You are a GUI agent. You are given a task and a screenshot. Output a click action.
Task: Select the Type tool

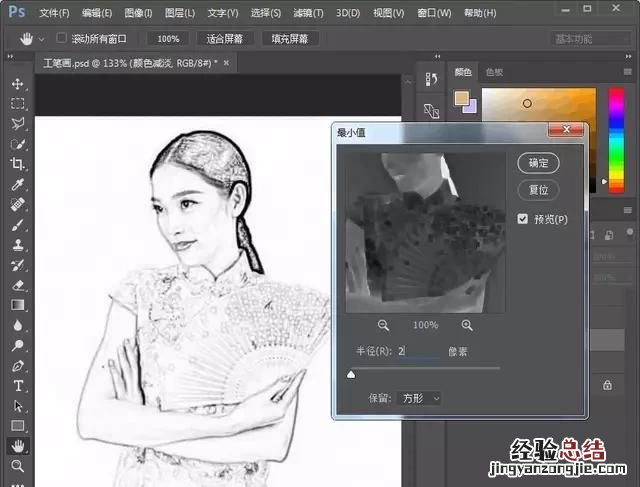click(x=17, y=386)
